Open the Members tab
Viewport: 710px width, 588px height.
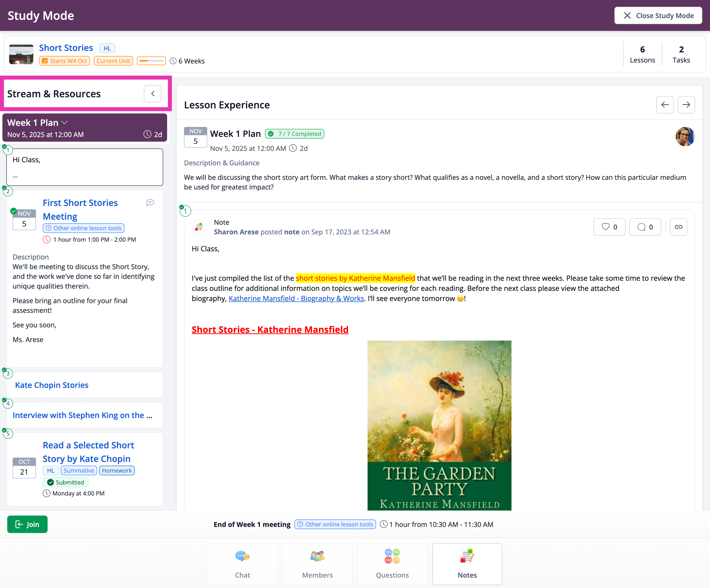click(x=317, y=564)
